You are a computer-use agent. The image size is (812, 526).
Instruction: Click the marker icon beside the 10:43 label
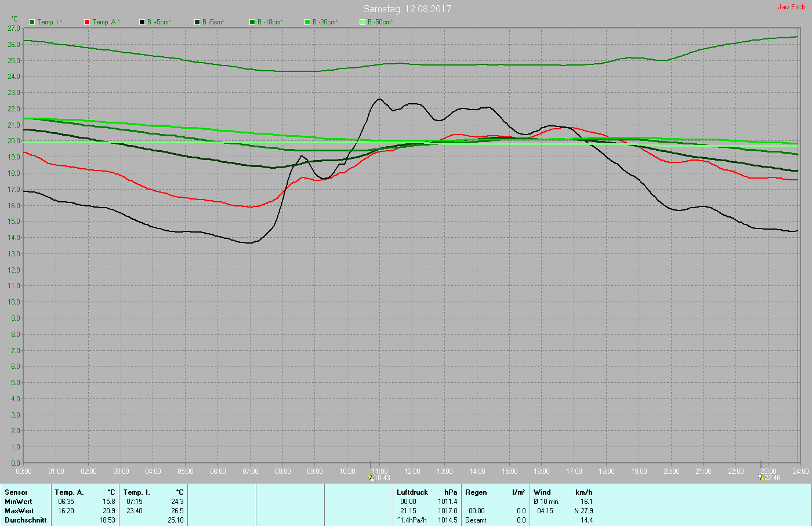tap(371, 478)
